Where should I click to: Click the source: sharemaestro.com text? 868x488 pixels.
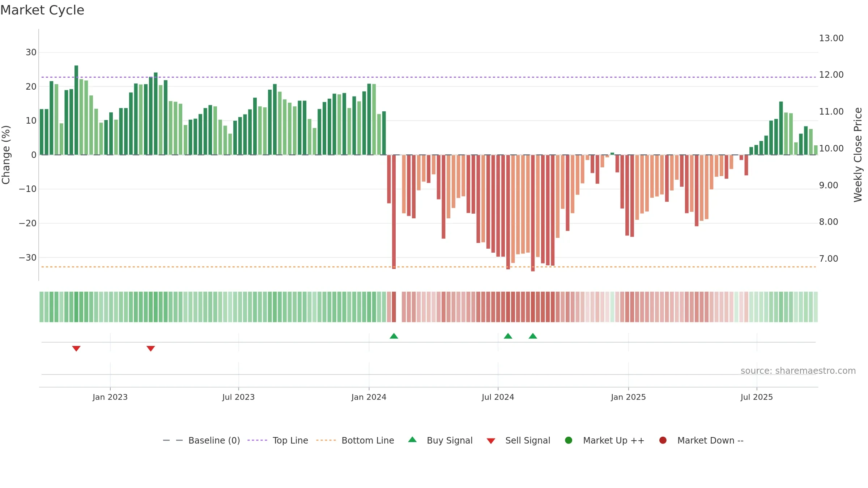(798, 371)
